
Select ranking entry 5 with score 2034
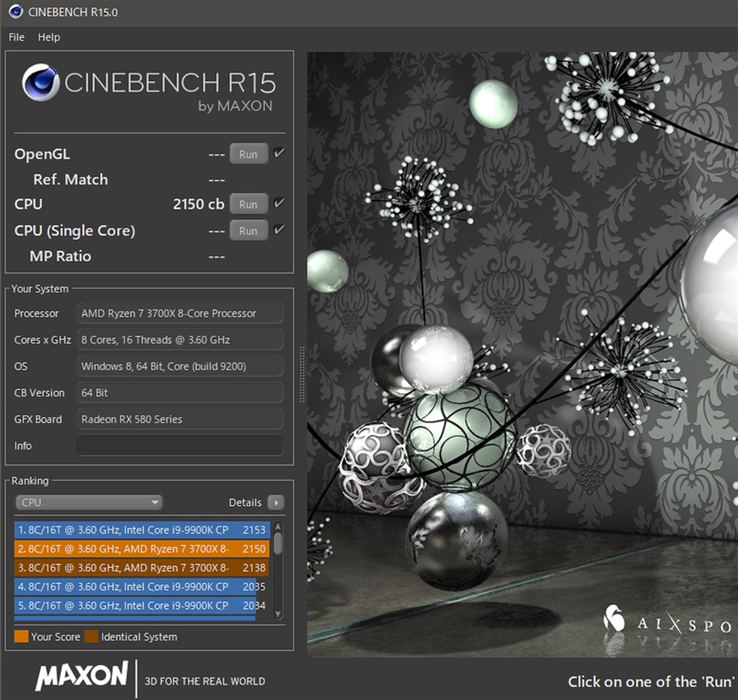point(142,606)
